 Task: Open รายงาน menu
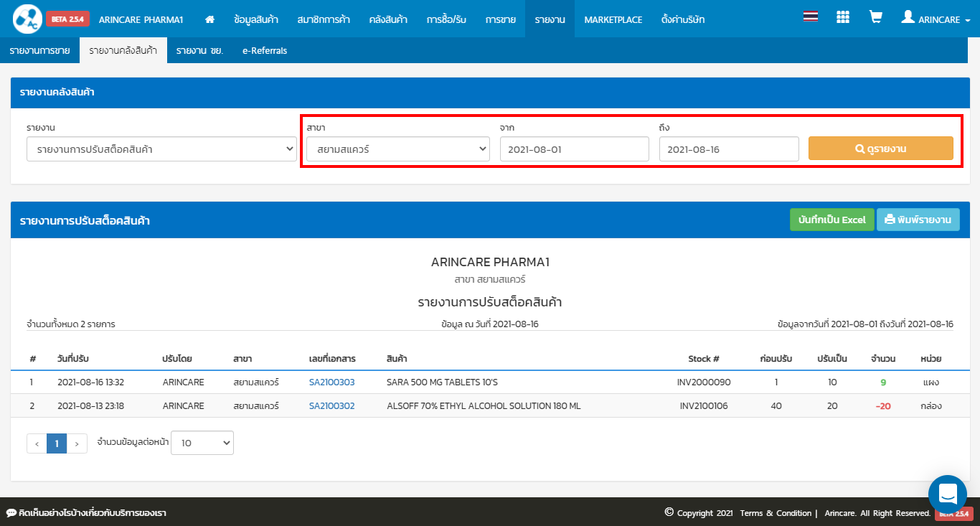550,19
